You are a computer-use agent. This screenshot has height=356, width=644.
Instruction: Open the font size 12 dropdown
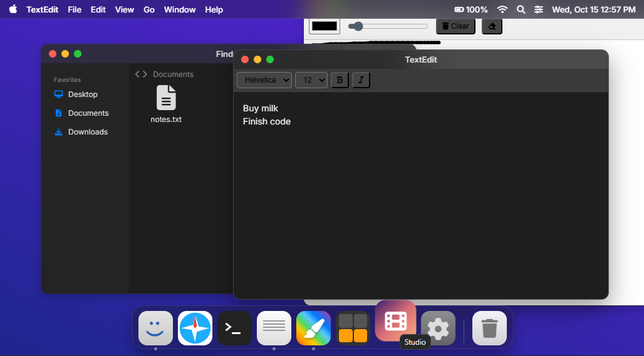pos(311,80)
